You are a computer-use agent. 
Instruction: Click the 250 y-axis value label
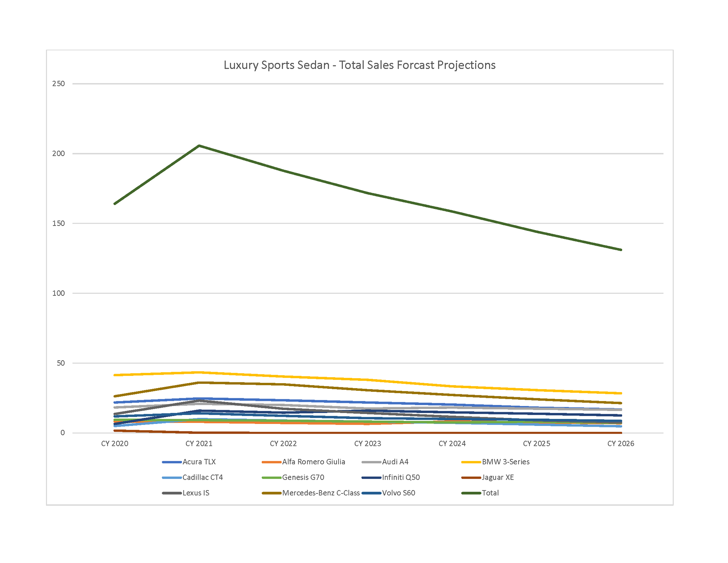click(58, 83)
